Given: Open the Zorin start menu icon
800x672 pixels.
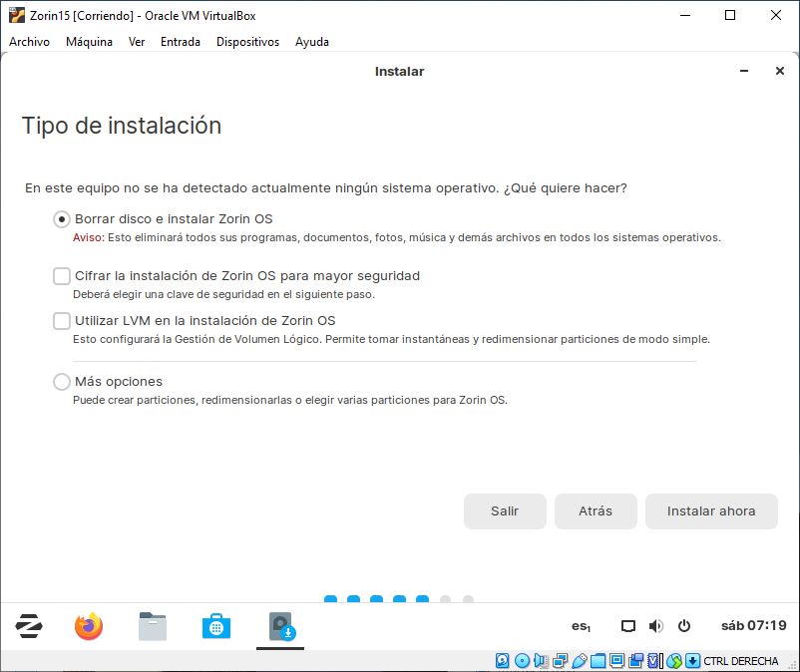Looking at the screenshot, I should click(28, 626).
